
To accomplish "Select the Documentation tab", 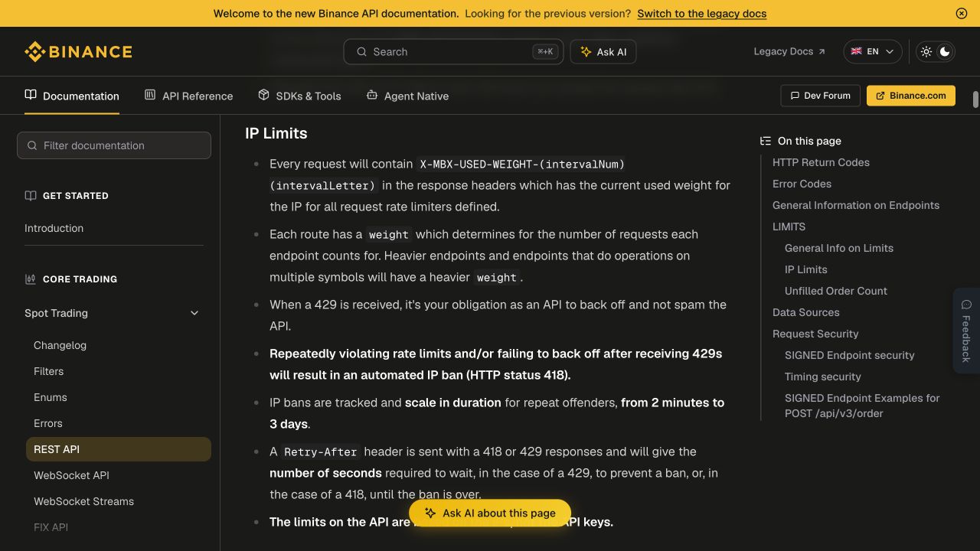I will click(72, 96).
